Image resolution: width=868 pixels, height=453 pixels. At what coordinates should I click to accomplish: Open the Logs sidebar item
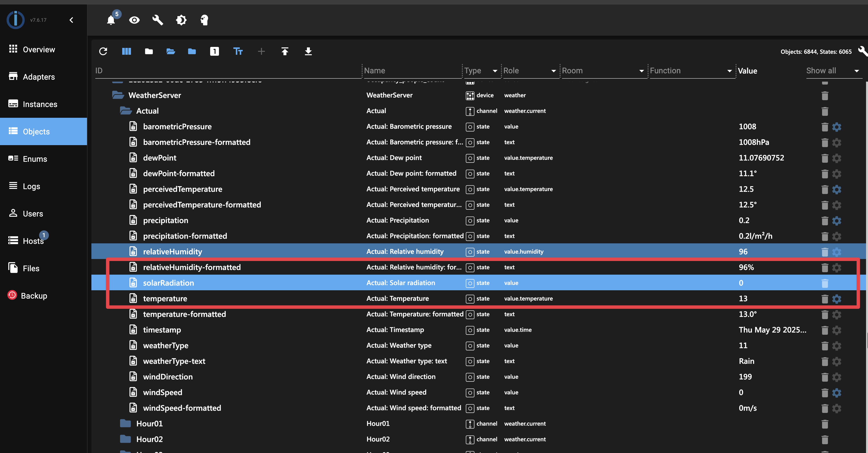(x=31, y=186)
